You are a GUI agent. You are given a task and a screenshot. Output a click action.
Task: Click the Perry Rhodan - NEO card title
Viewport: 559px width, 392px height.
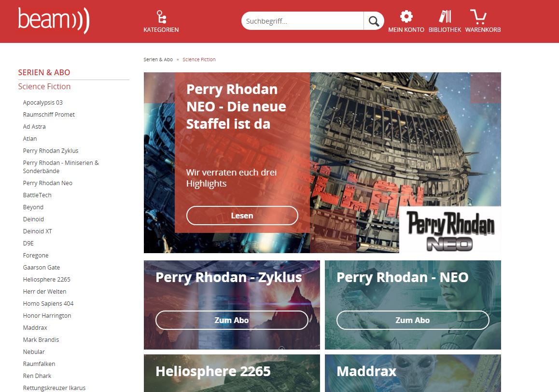(403, 277)
